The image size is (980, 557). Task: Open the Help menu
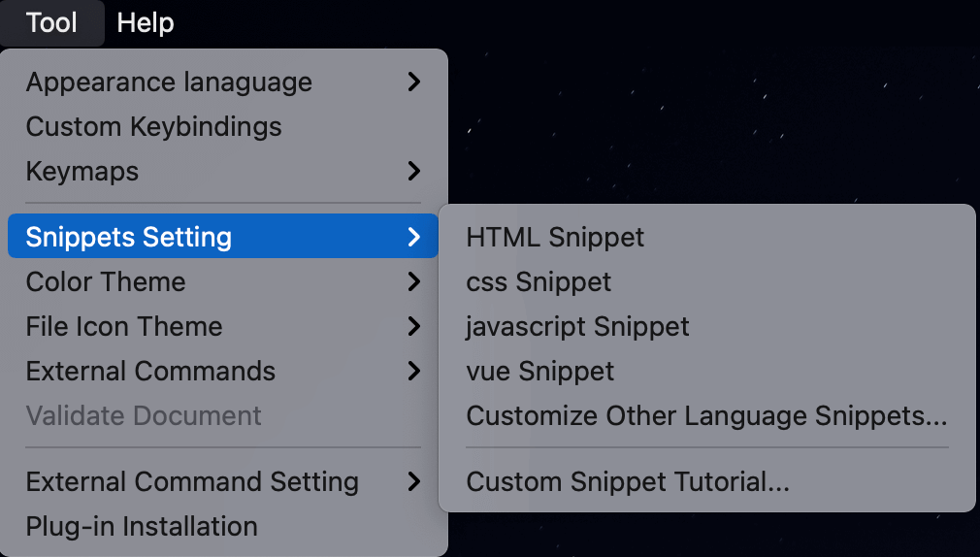pos(145,23)
